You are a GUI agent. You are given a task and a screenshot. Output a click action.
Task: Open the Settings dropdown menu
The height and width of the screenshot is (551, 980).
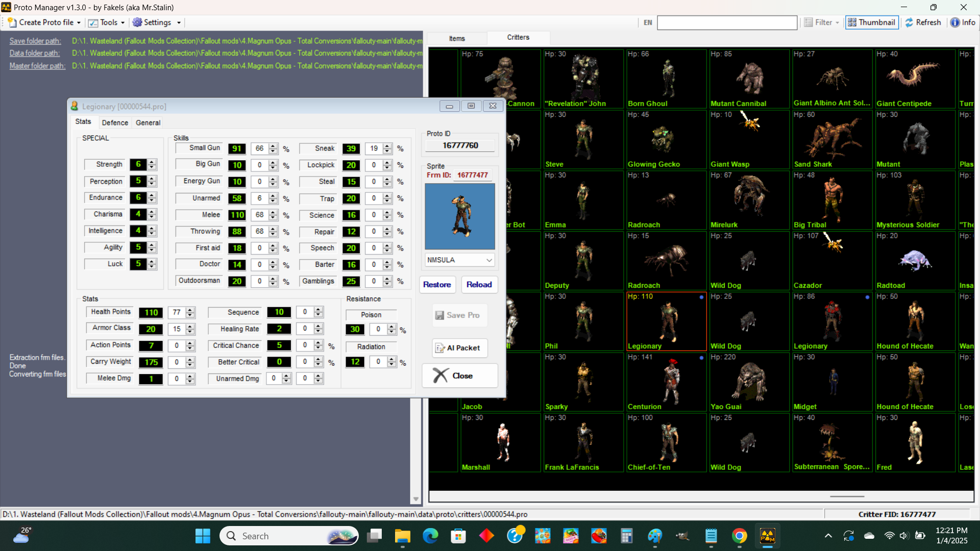pos(157,22)
